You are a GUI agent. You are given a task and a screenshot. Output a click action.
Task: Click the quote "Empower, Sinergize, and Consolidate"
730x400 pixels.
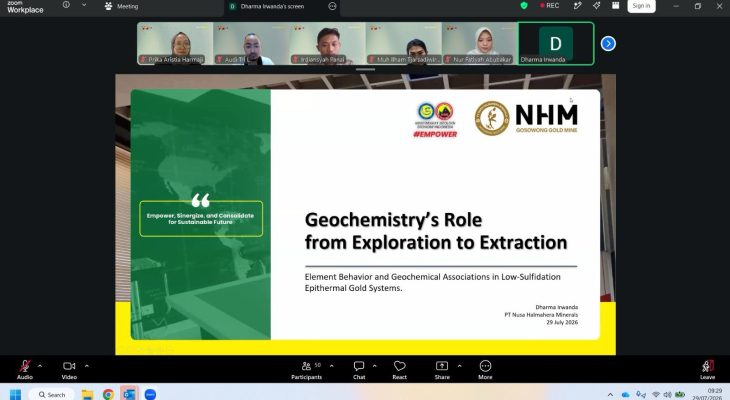click(x=200, y=216)
